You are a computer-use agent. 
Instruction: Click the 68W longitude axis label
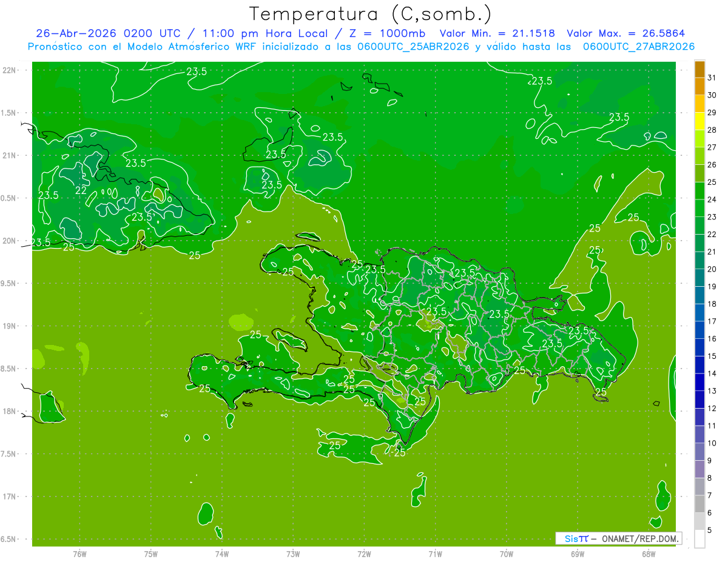click(x=649, y=554)
